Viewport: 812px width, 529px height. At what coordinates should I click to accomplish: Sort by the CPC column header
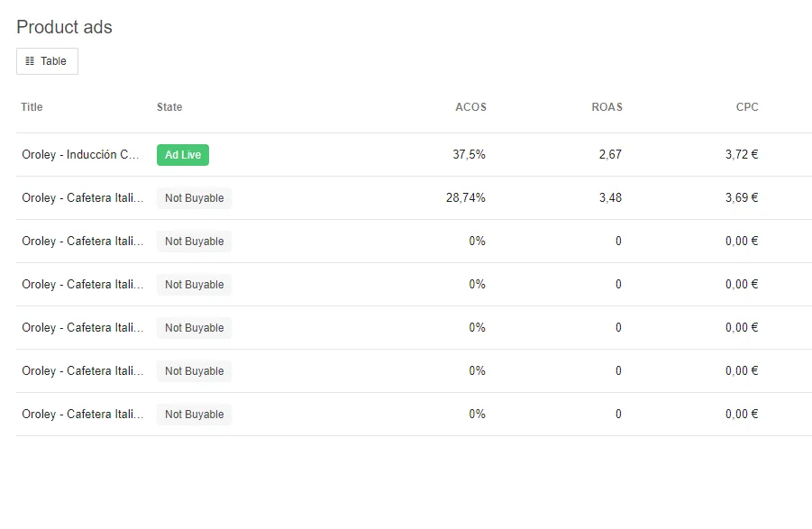click(747, 107)
